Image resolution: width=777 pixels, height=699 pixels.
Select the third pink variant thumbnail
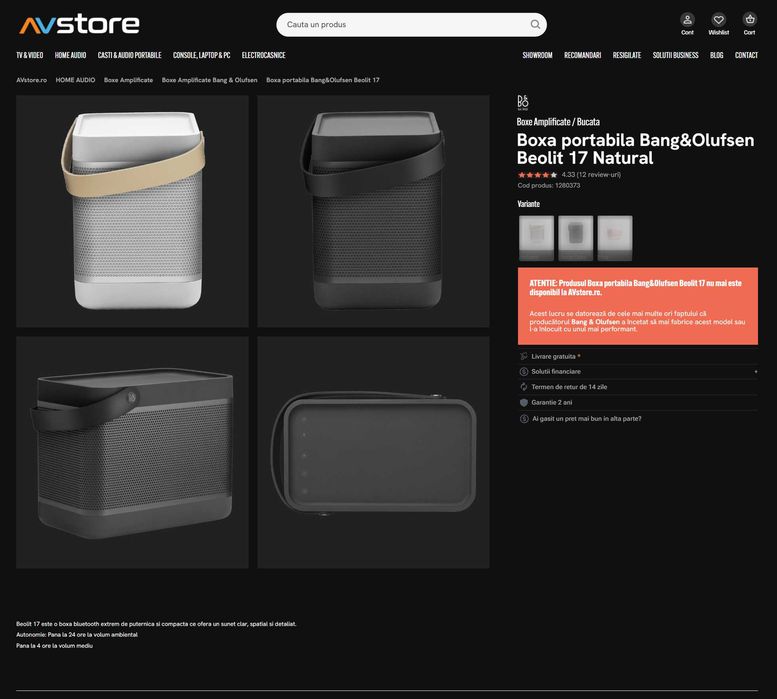[614, 237]
